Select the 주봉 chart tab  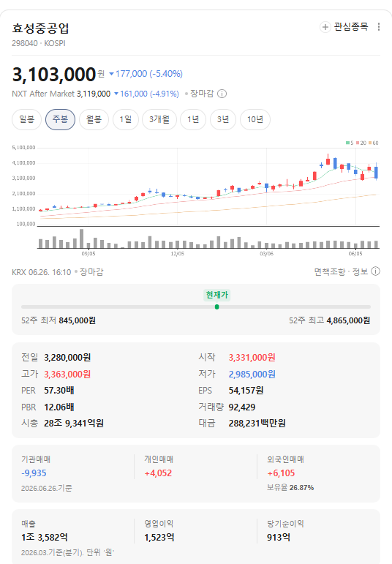point(60,119)
